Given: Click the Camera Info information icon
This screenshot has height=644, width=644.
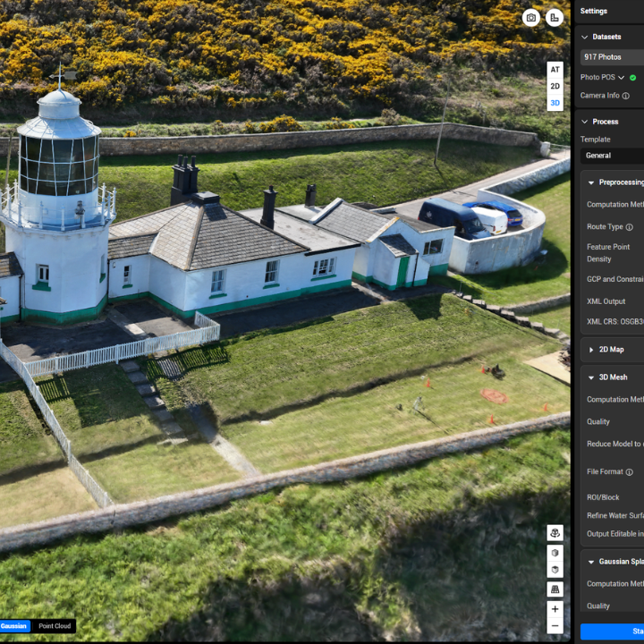Looking at the screenshot, I should 625,96.
